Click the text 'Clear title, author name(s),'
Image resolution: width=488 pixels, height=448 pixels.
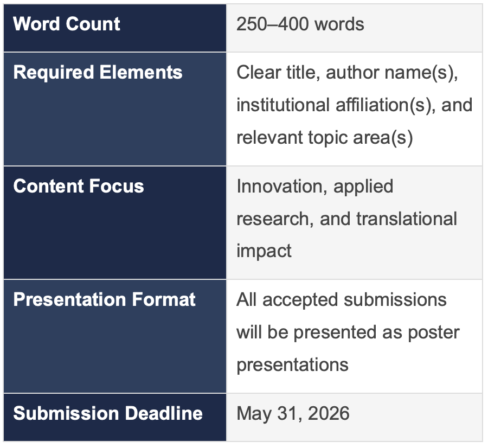[347, 73]
